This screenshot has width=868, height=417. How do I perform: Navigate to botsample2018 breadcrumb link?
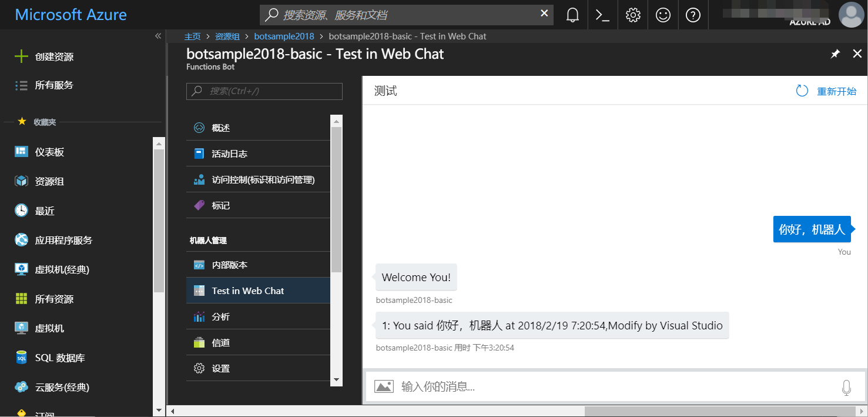click(x=284, y=36)
